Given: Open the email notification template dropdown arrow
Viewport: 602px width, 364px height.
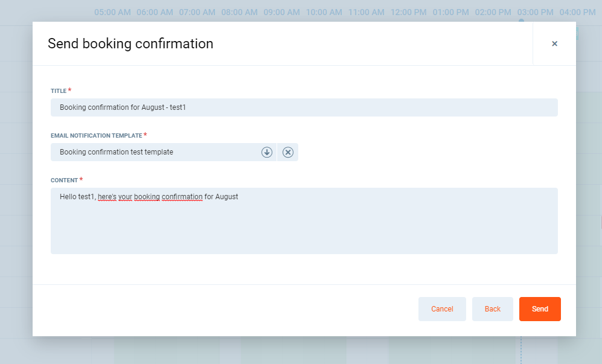Looking at the screenshot, I should point(267,152).
